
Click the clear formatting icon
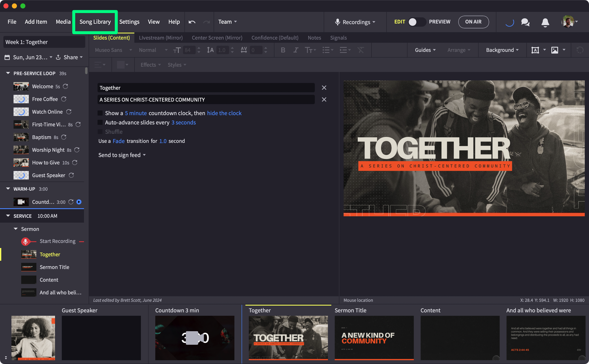coord(361,50)
